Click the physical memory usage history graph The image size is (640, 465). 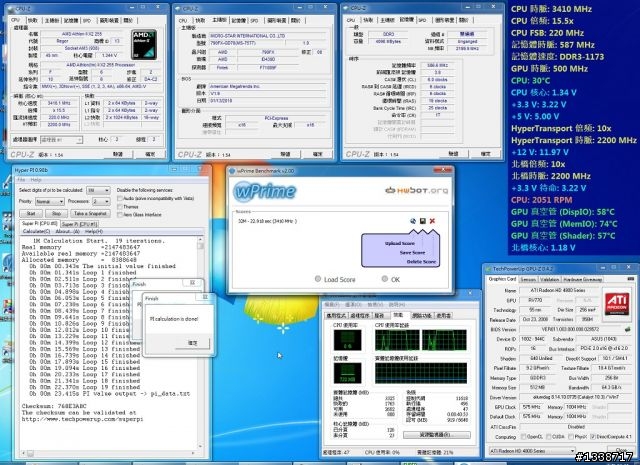[x=420, y=374]
